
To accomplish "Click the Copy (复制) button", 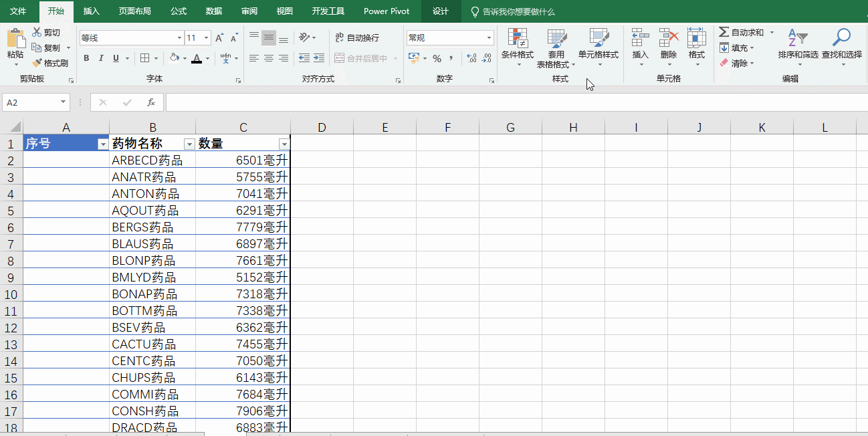I will pyautogui.click(x=46, y=47).
